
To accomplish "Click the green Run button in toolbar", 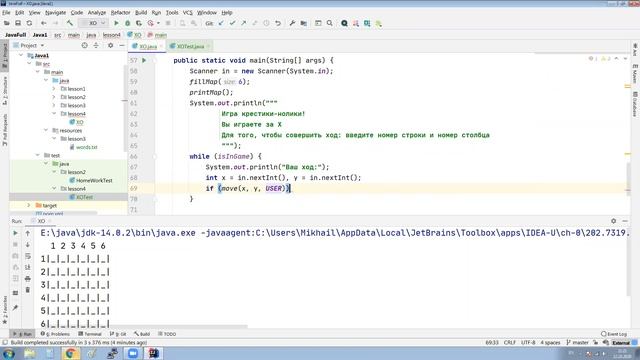I will [116, 23].
